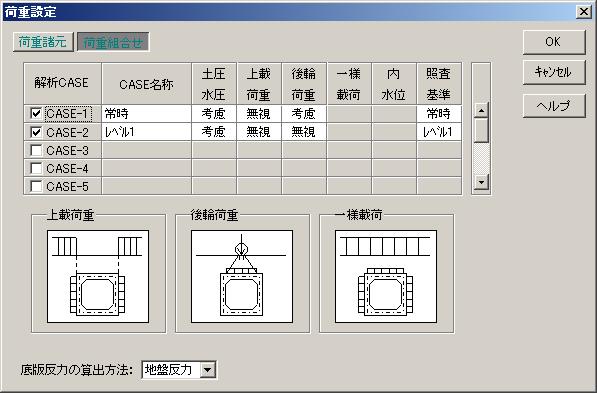Viewport: 597px width, 393px height.
Task: Edit CASE-1 name cell 常時
Action: (x=146, y=114)
